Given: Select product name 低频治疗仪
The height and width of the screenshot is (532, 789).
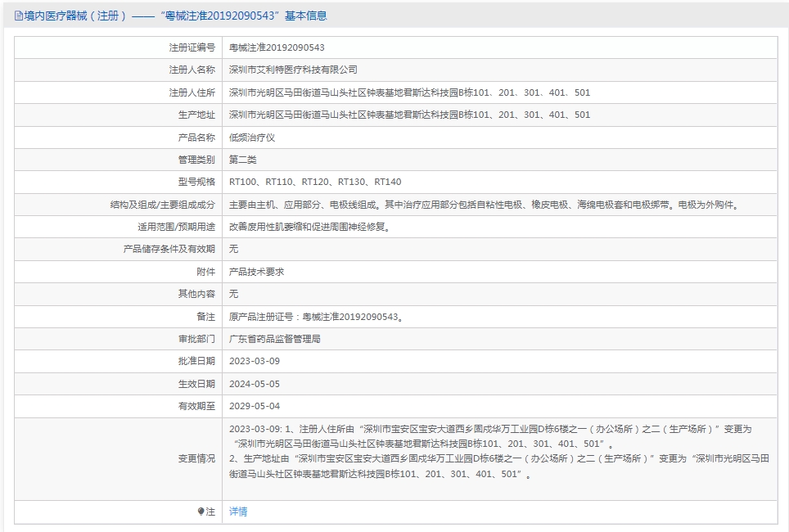Looking at the screenshot, I should tap(252, 138).
